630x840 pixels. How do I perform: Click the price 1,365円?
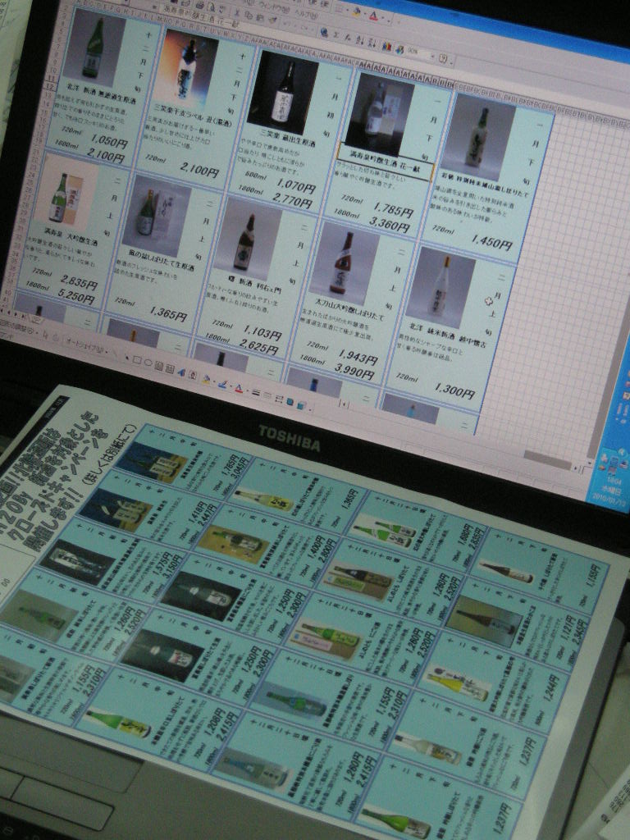click(x=168, y=313)
